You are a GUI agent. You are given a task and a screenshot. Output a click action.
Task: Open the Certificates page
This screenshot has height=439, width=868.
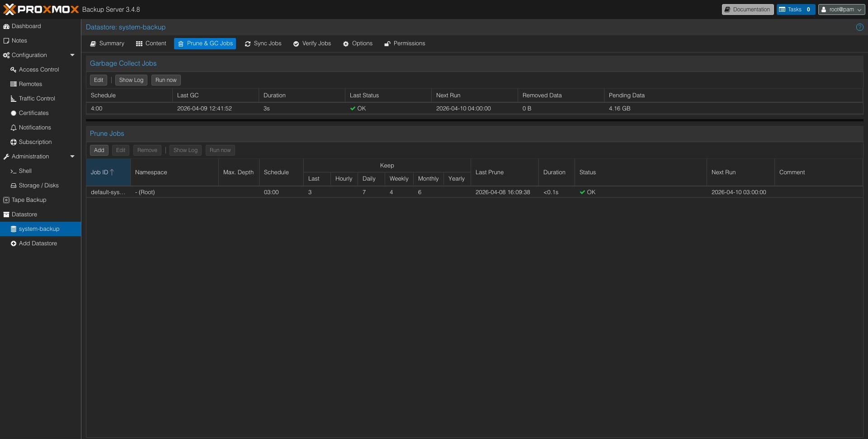tap(33, 113)
